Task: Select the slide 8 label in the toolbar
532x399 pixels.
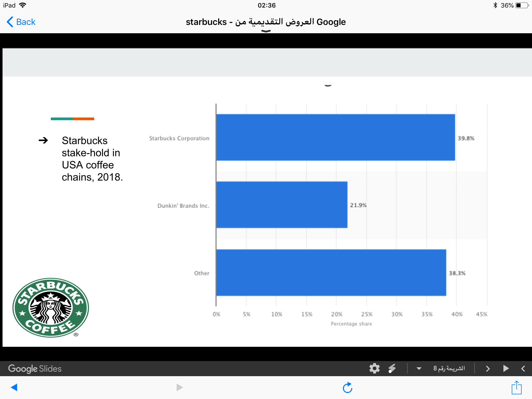Action: [449, 368]
